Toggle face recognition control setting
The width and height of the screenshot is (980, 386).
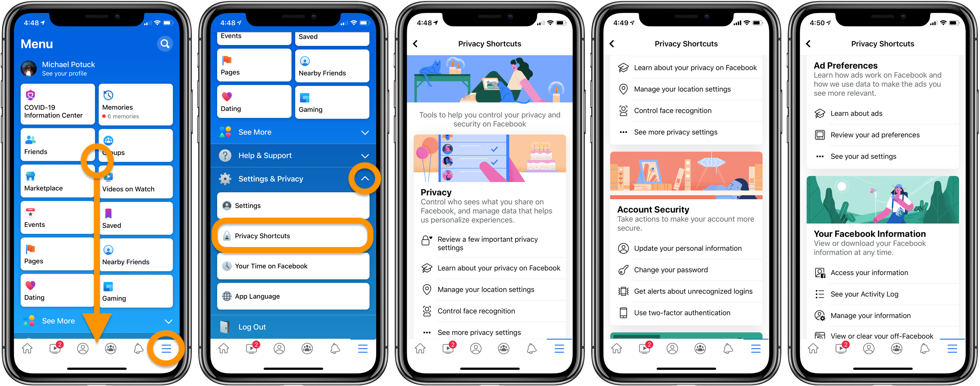(x=489, y=312)
